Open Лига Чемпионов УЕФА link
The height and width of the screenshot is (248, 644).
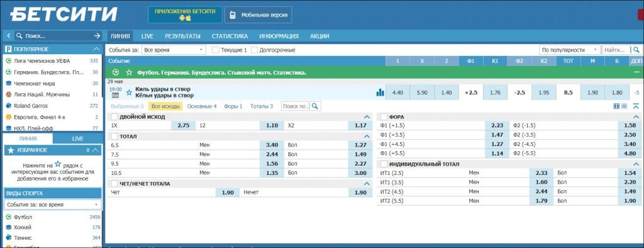coord(42,61)
